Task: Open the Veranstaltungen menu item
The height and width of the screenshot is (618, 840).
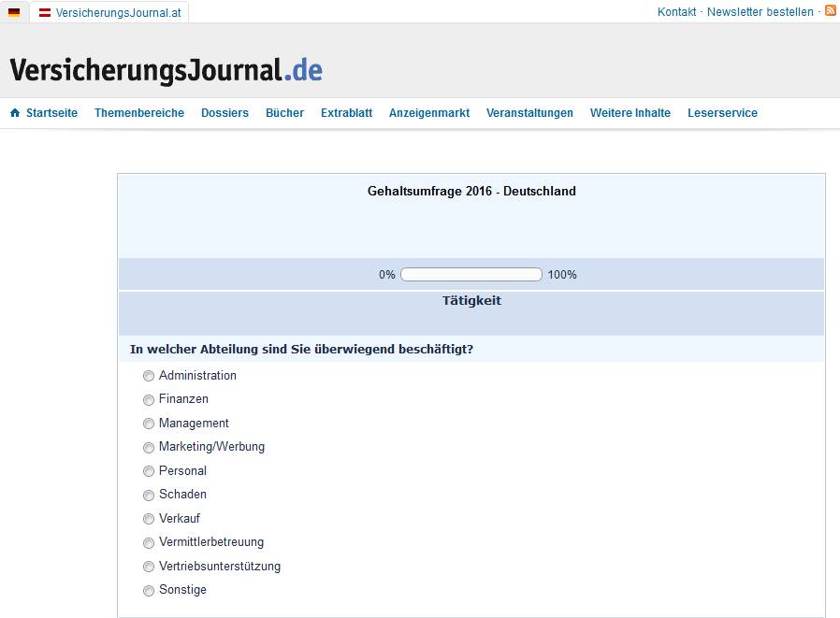Action: (529, 113)
